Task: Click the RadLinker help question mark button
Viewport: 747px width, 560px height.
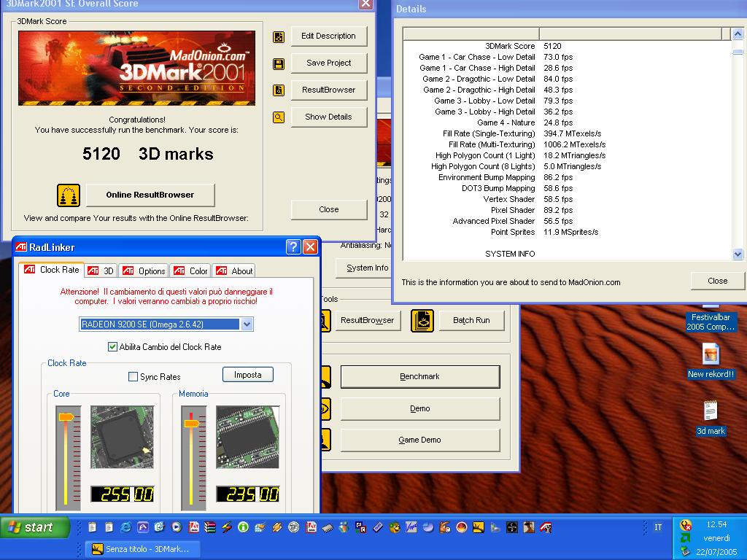Action: [293, 246]
